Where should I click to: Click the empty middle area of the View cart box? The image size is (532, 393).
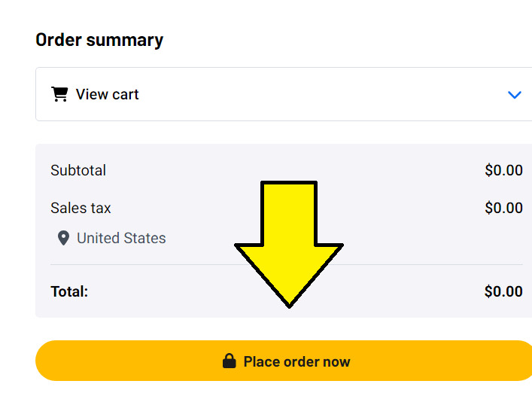[x=322, y=94]
